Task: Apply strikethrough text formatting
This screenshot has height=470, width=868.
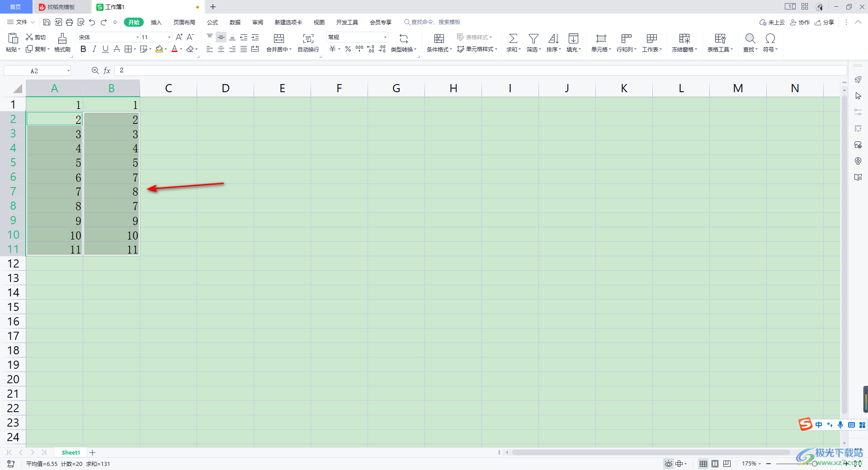Action: (x=117, y=49)
